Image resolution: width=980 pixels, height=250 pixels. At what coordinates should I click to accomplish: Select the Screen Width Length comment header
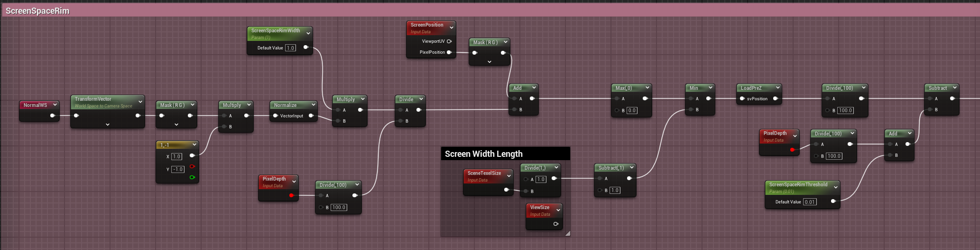pyautogui.click(x=505, y=154)
